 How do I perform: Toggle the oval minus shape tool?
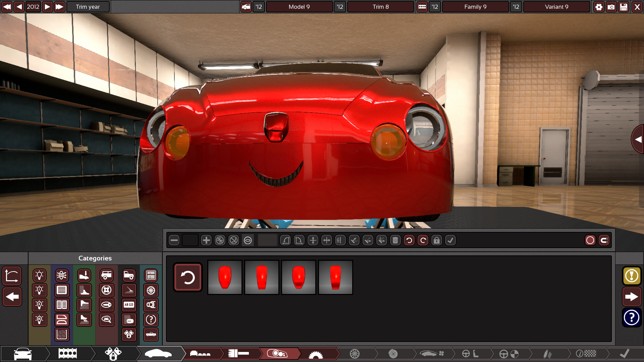pyautogui.click(x=248, y=240)
